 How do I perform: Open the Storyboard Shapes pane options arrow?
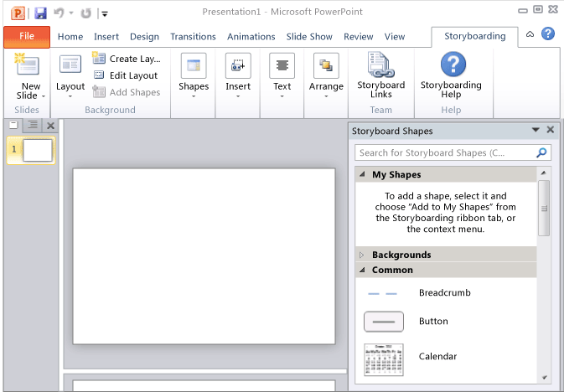(x=536, y=130)
